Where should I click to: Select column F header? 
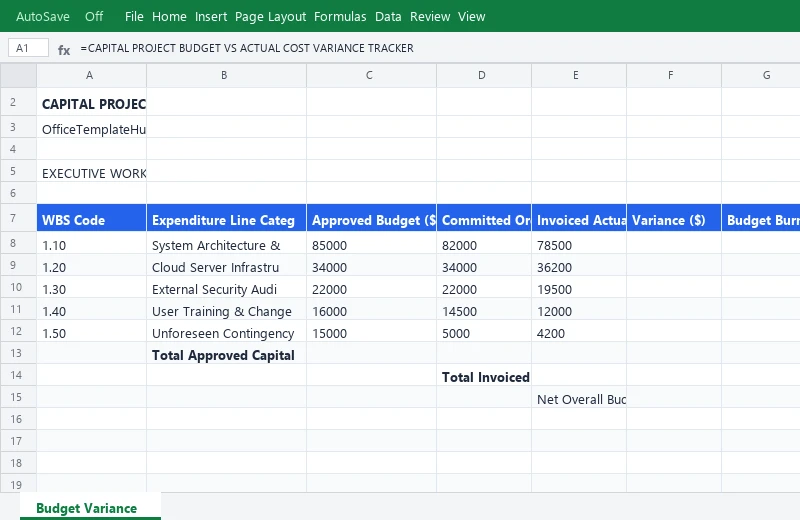tap(673, 75)
